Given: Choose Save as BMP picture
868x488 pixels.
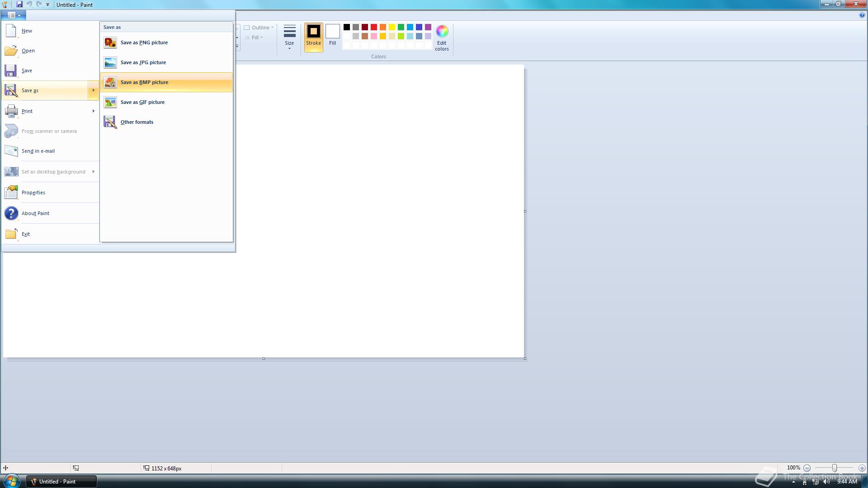Looking at the screenshot, I should tap(166, 82).
